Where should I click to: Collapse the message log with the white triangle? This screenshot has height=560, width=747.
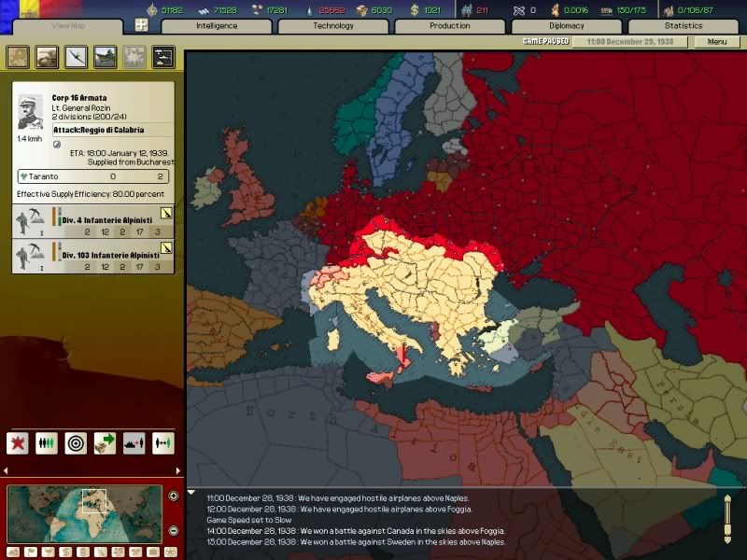(191, 493)
